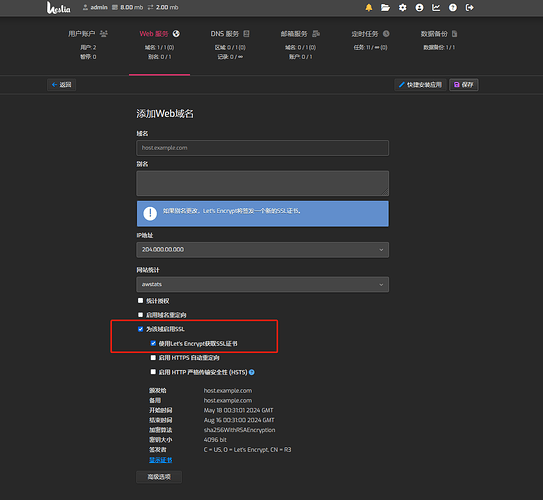Image resolution: width=543 pixels, height=500 pixels.
Task: Click the host.example.com domain input field
Action: click(x=262, y=148)
